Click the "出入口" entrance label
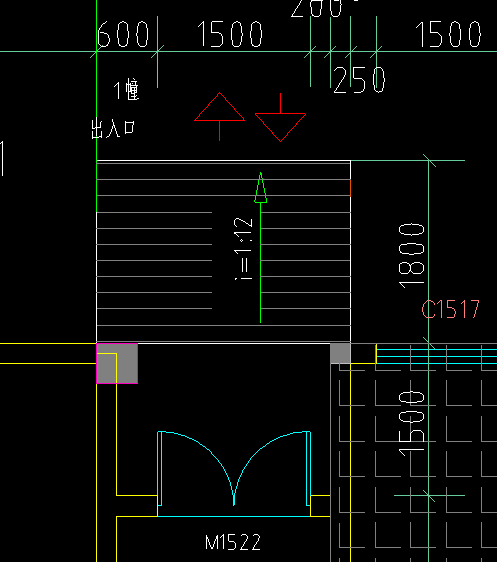Image resolution: width=497 pixels, height=562 pixels. [x=113, y=129]
